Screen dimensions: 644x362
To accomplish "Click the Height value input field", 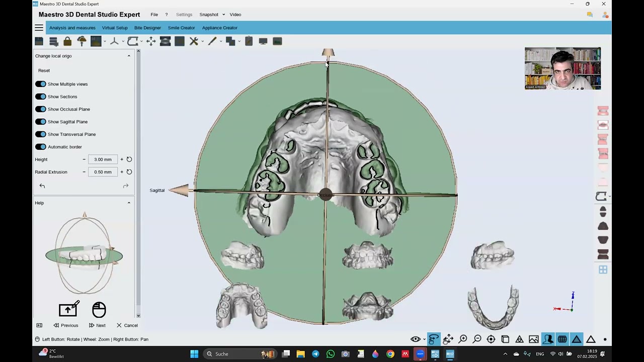I will 103,159.
